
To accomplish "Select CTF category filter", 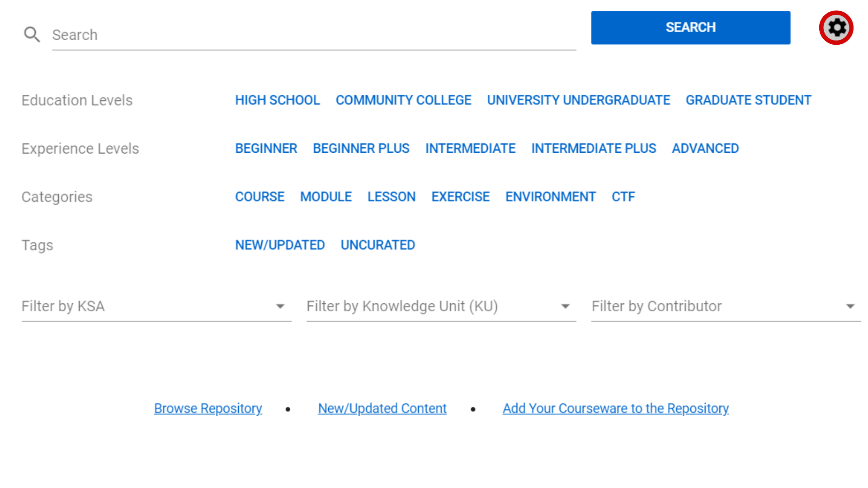I will [623, 197].
